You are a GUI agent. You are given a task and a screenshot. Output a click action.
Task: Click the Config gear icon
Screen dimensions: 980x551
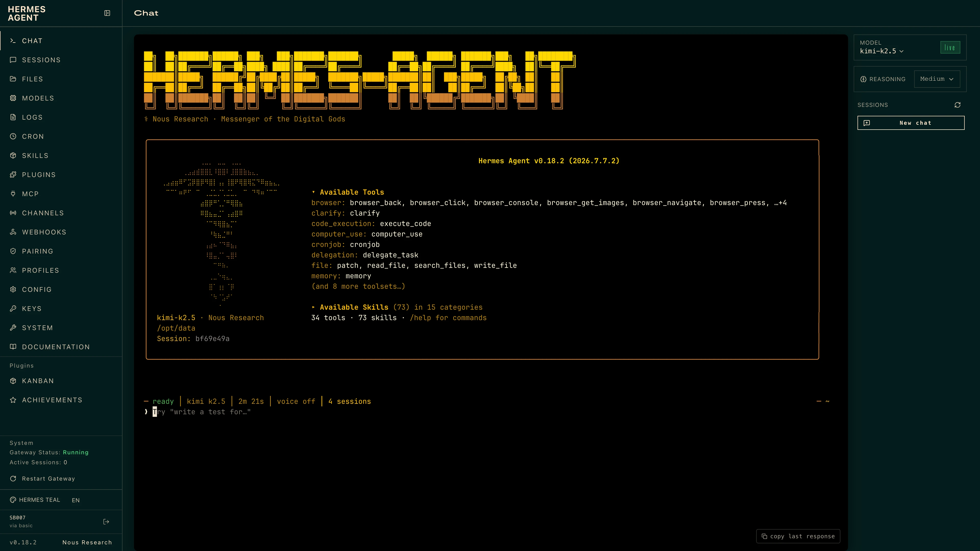tap(13, 289)
